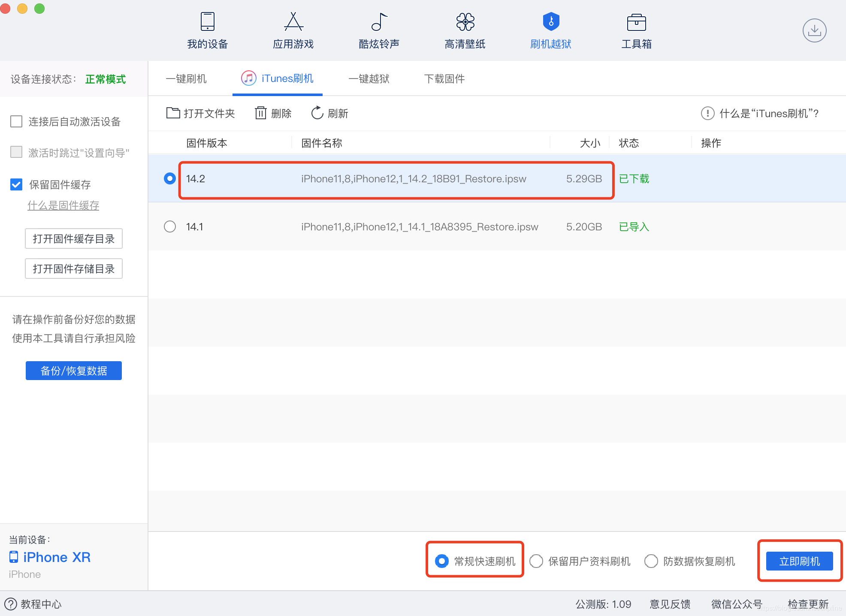Click the 备份/恢复数据 button

click(x=74, y=371)
